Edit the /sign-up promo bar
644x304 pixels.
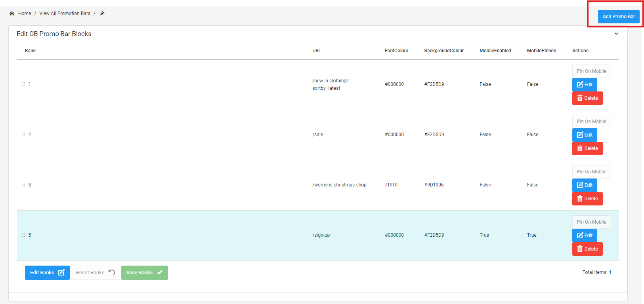(x=585, y=236)
